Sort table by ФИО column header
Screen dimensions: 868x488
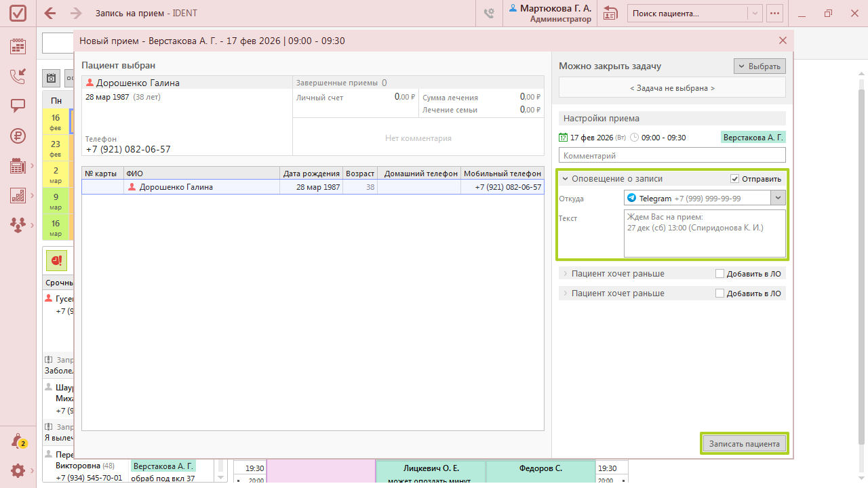(x=201, y=174)
